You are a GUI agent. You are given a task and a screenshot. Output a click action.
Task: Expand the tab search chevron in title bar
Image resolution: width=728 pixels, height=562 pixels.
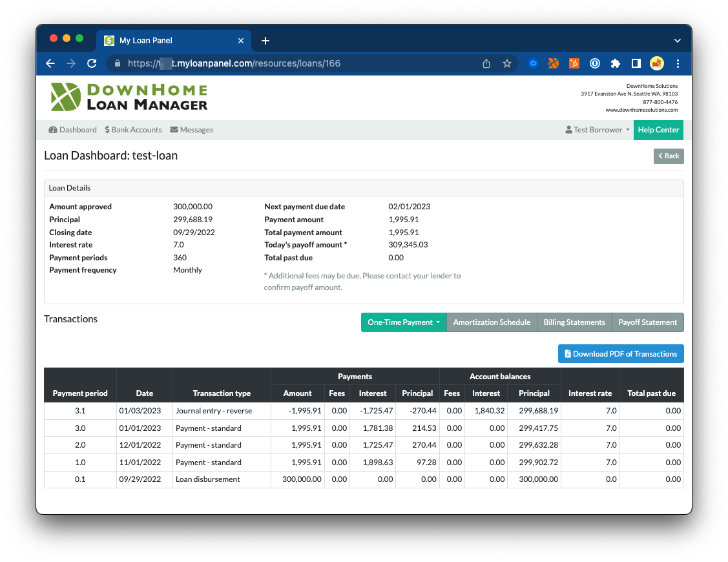677,41
